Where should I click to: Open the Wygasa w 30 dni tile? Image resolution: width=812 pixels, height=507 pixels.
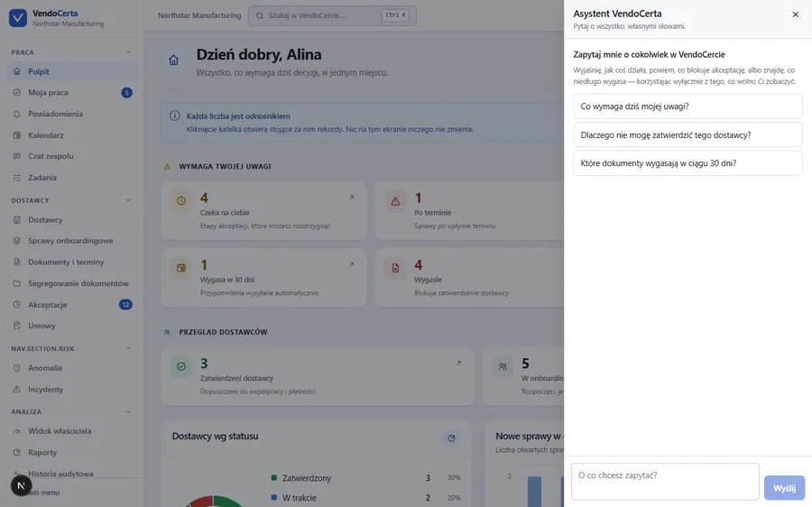[x=264, y=278]
